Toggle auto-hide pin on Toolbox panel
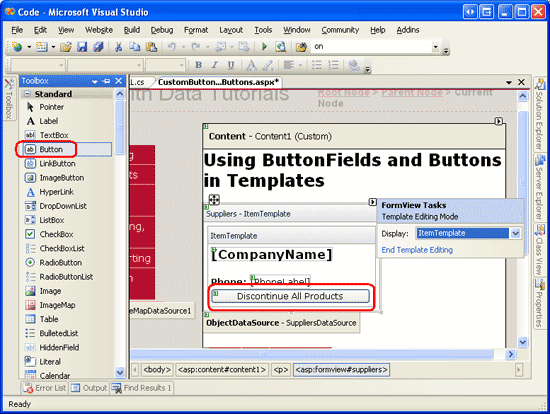The width and height of the screenshot is (550, 414). (106, 81)
